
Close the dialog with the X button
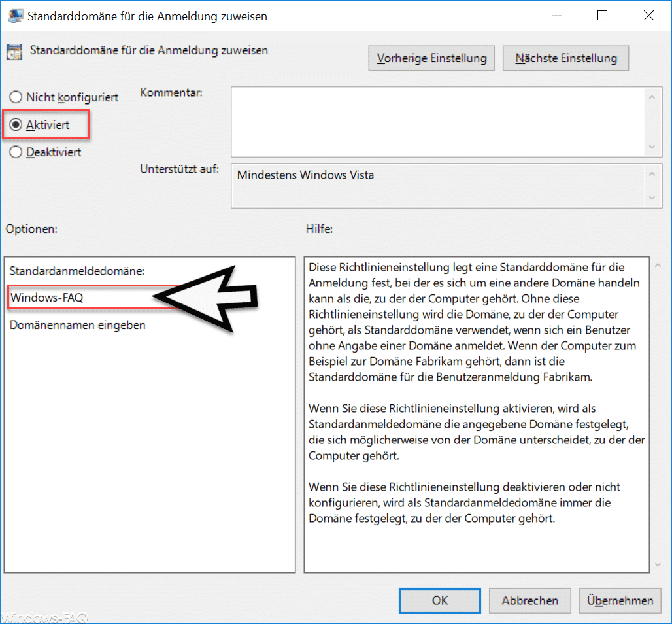pyautogui.click(x=648, y=16)
